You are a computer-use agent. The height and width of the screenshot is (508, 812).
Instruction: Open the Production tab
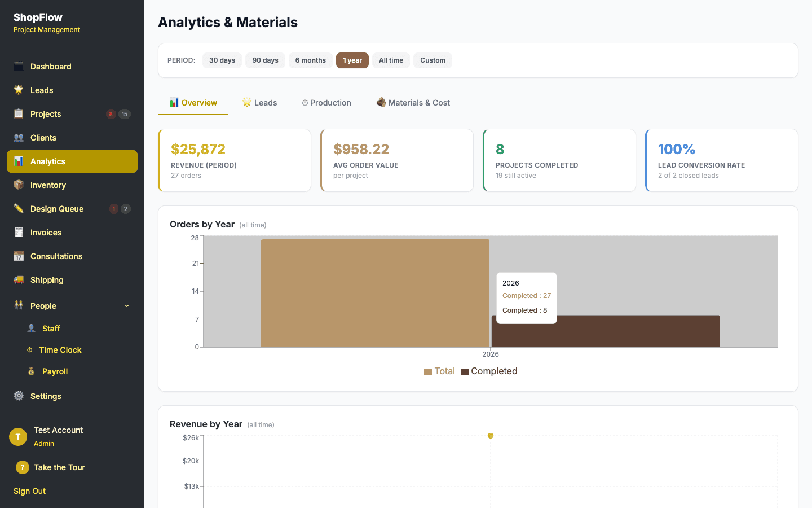tap(326, 102)
